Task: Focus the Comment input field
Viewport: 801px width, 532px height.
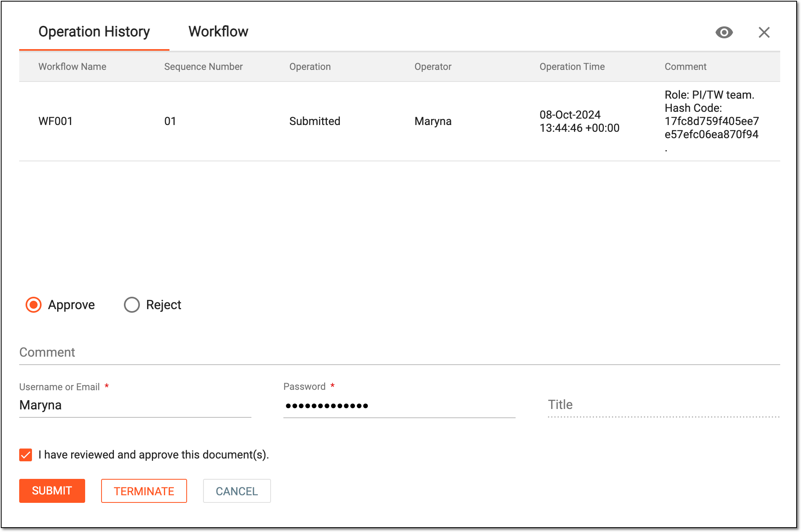Action: pos(400,352)
